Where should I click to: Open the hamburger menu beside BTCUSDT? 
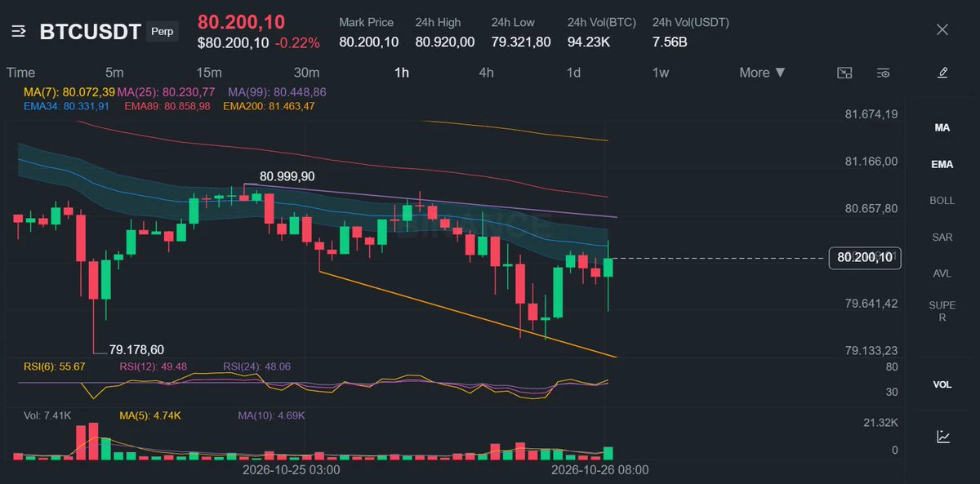coord(20,32)
